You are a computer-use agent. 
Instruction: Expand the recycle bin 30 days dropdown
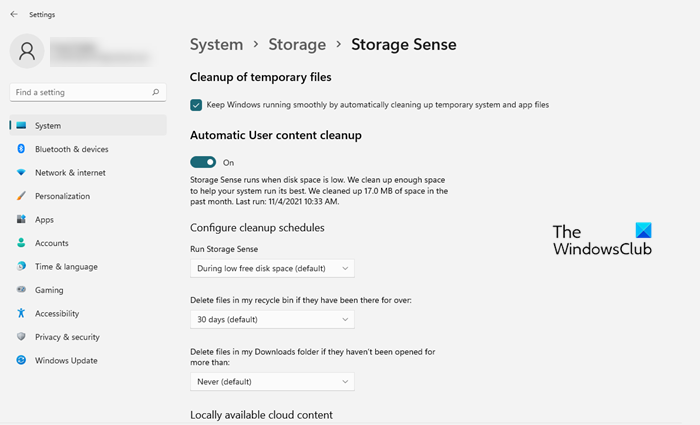(272, 320)
